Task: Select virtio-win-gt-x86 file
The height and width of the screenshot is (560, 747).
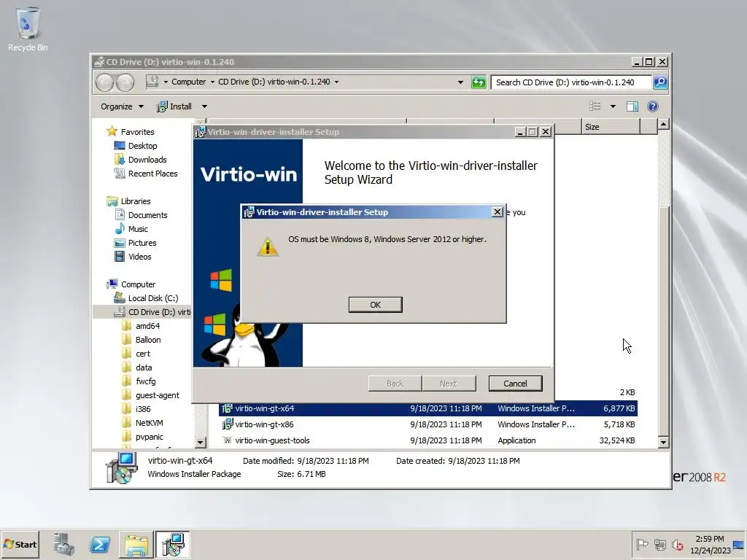Action: coord(428,424)
